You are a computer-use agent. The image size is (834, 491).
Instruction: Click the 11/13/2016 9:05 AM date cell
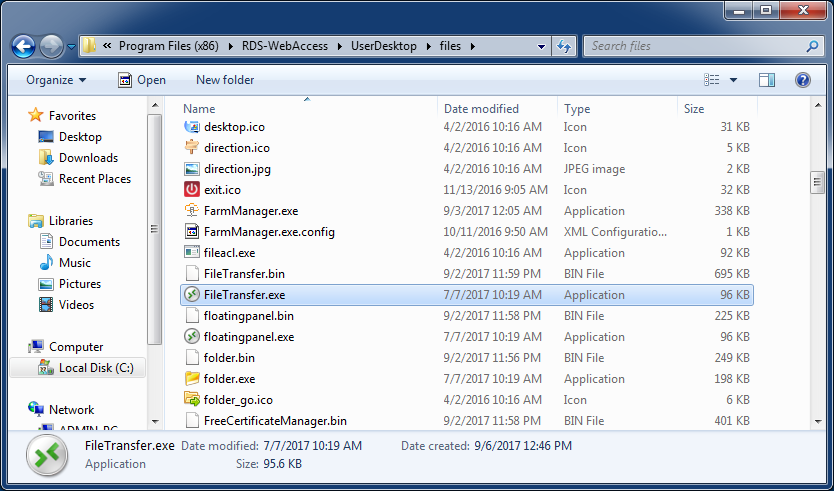[496, 189]
